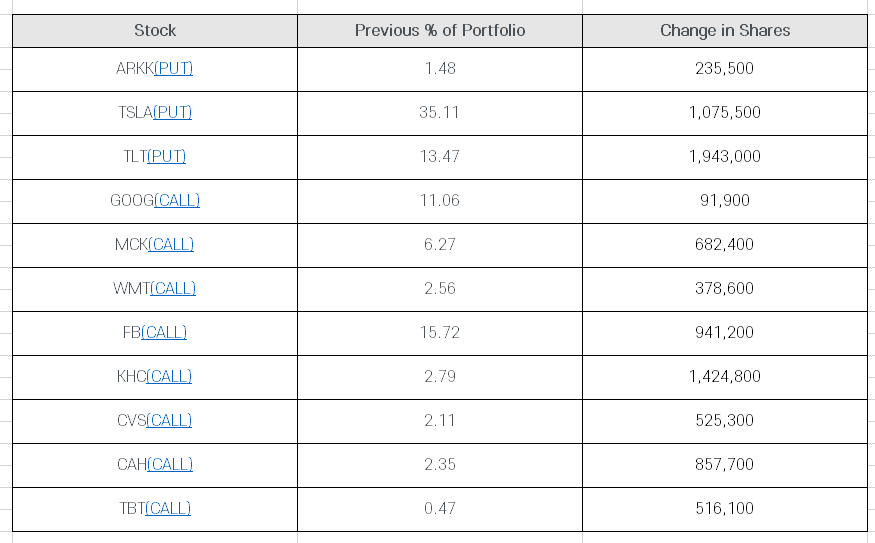Open the TBT (CALL) link

(168, 510)
